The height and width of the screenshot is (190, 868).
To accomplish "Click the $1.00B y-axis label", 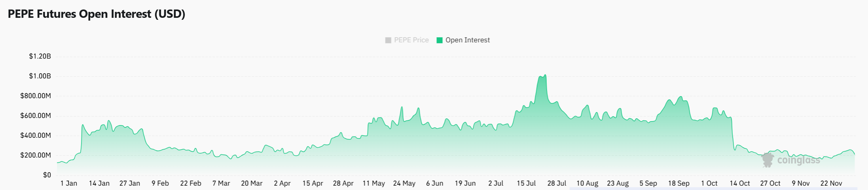I will 40,76.
